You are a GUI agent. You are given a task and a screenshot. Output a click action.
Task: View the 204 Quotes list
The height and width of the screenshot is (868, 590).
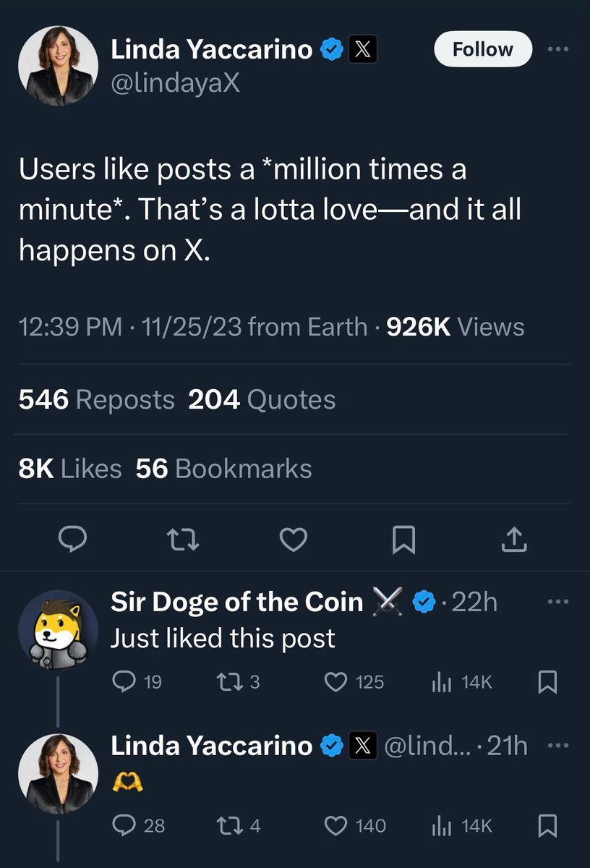pos(262,400)
